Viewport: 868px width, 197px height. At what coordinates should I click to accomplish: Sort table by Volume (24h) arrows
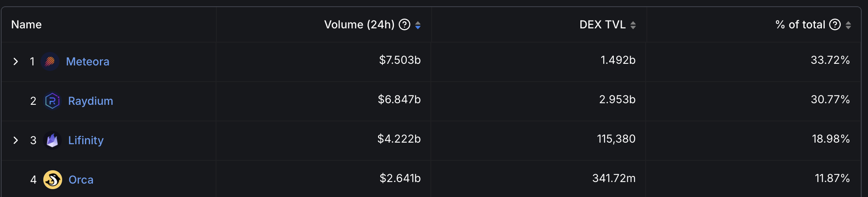pos(418,25)
